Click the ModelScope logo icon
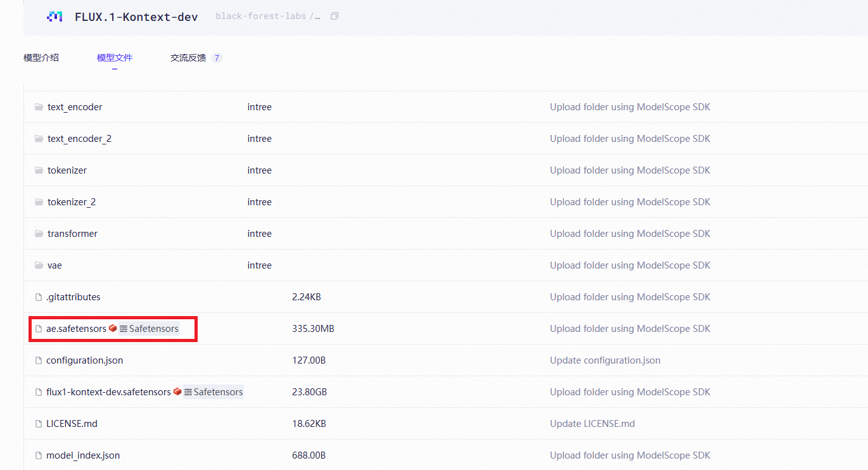The height and width of the screenshot is (470, 868). [x=54, y=16]
